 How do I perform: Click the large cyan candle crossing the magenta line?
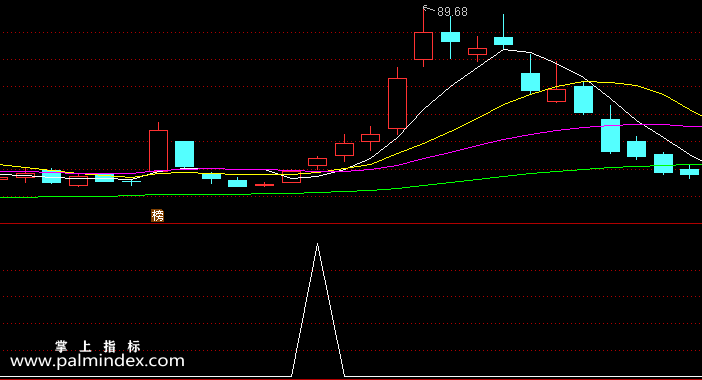pos(611,135)
